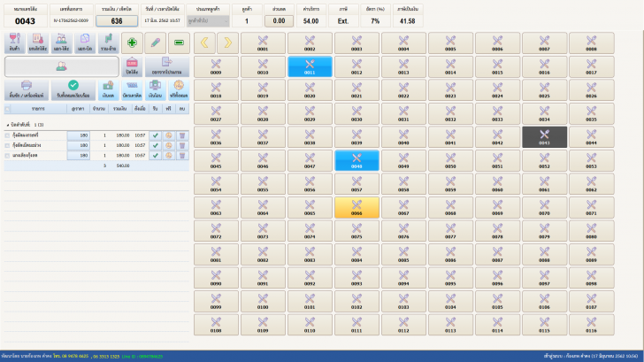Click the price field of first order item
644x362 pixels.
point(79,135)
